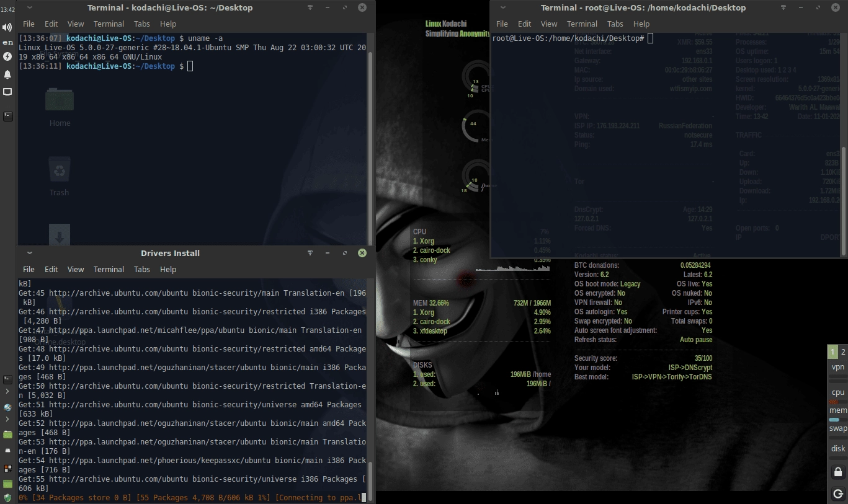Image resolution: width=848 pixels, height=504 pixels.
Task: Click the 'en' keyboard layout indicator
Action: (x=7, y=42)
